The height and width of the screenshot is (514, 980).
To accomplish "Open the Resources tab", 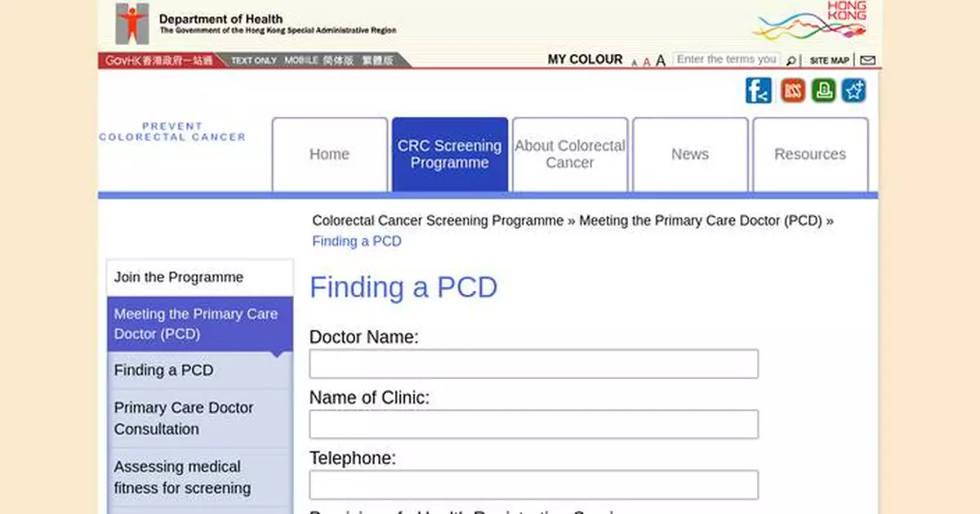I will tap(810, 154).
